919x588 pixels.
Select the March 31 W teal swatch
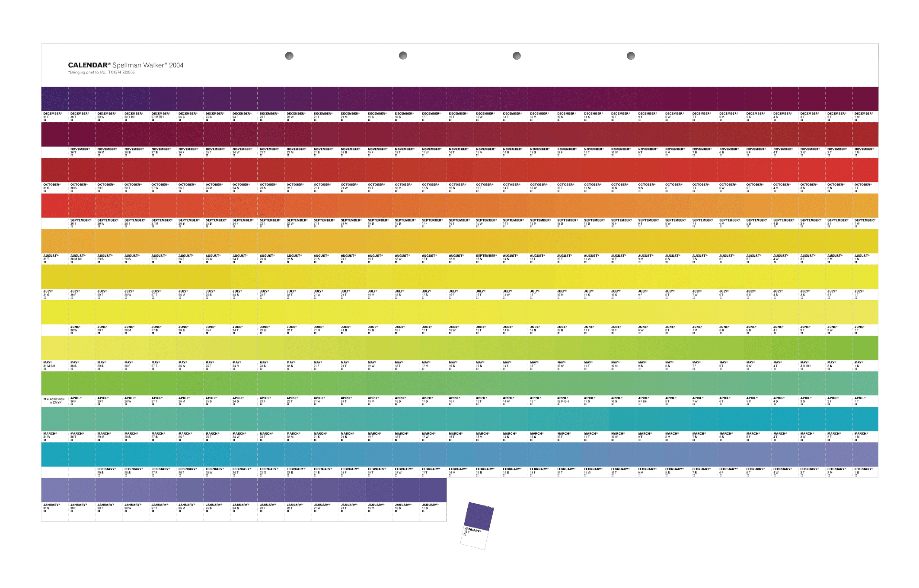(54, 419)
